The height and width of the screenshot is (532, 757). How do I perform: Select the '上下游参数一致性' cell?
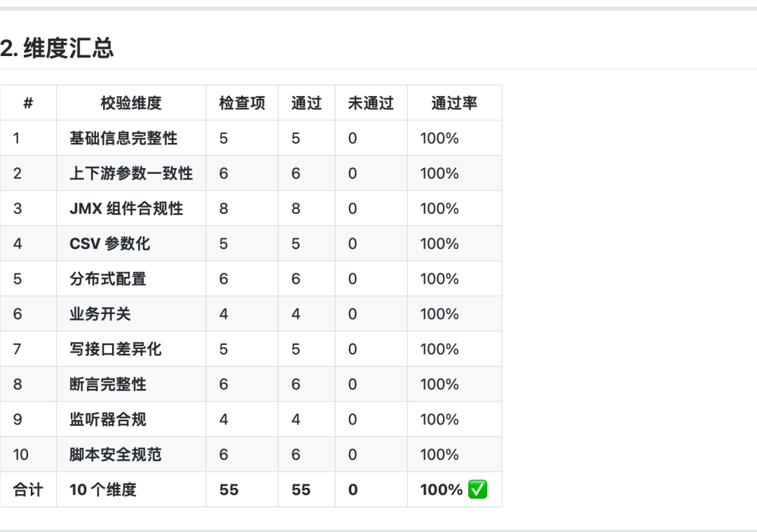point(131,173)
